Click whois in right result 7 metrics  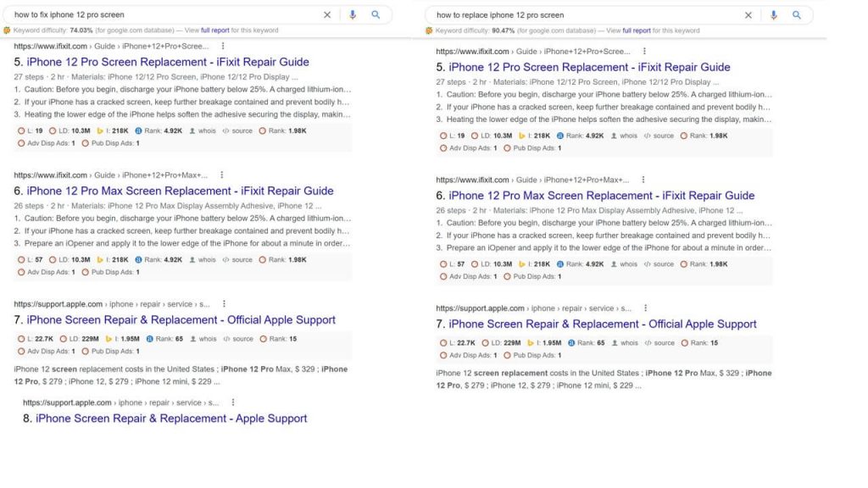(625, 343)
